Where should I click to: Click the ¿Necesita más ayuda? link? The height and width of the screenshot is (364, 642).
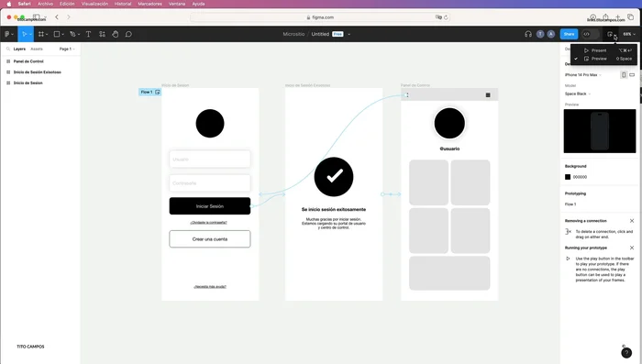click(210, 287)
